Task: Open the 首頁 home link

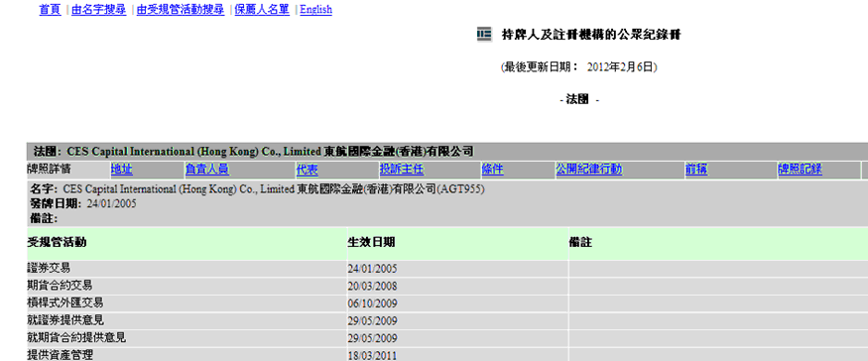Action: (50, 9)
